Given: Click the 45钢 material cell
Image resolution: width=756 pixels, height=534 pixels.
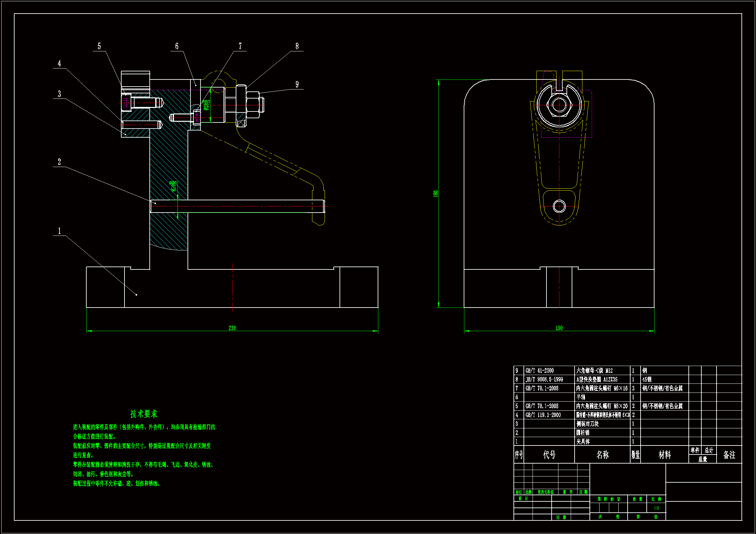Looking at the screenshot, I should point(647,379).
